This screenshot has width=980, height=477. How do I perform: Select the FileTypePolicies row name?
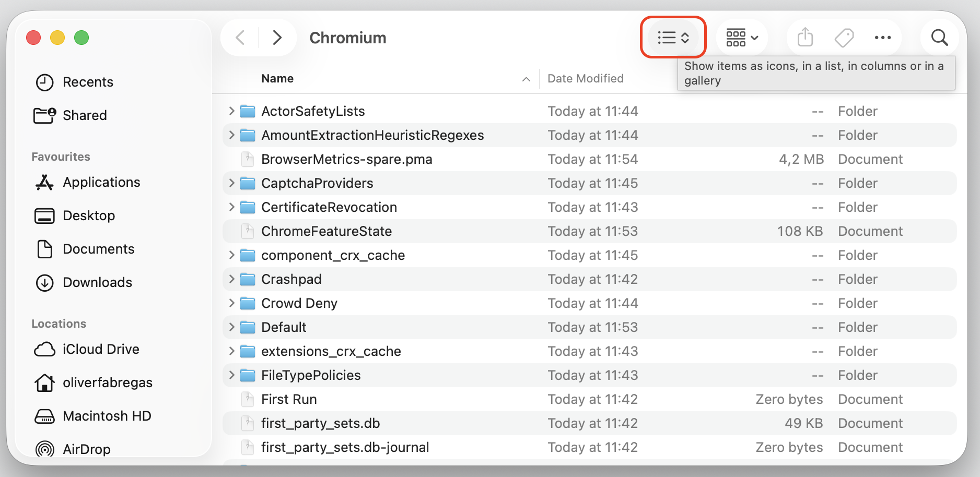click(x=311, y=375)
